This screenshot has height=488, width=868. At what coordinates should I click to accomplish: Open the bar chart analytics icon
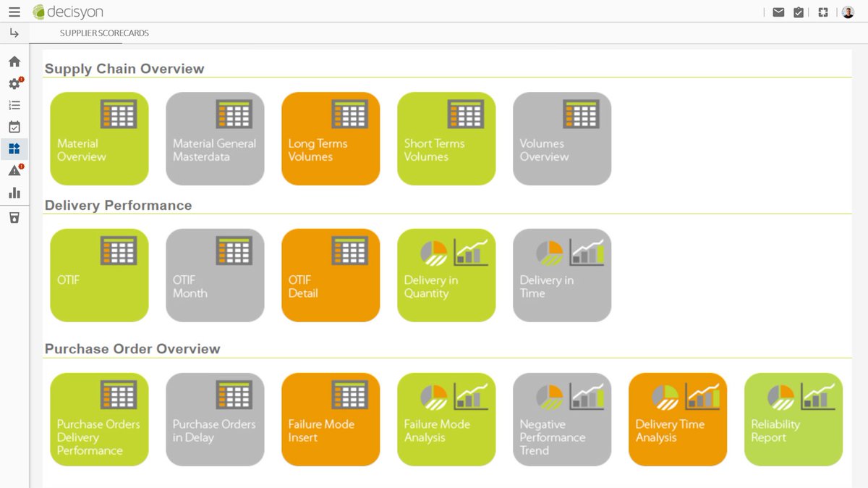(x=14, y=193)
